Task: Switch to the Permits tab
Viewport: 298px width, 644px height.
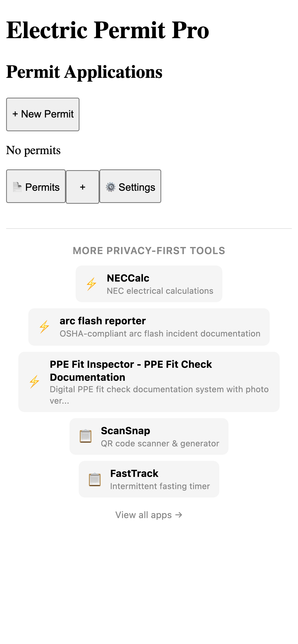Action: coord(36,186)
